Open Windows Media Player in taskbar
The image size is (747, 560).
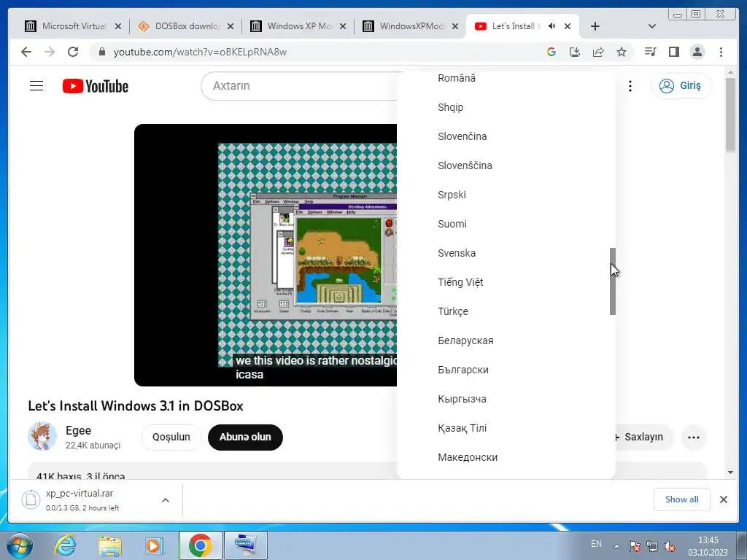155,545
